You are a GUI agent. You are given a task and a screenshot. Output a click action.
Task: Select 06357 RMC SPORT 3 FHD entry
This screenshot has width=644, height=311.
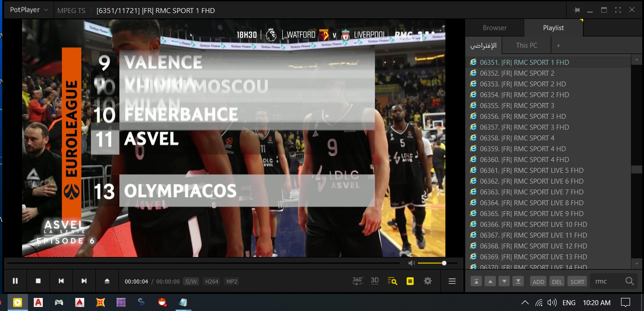(x=548, y=127)
